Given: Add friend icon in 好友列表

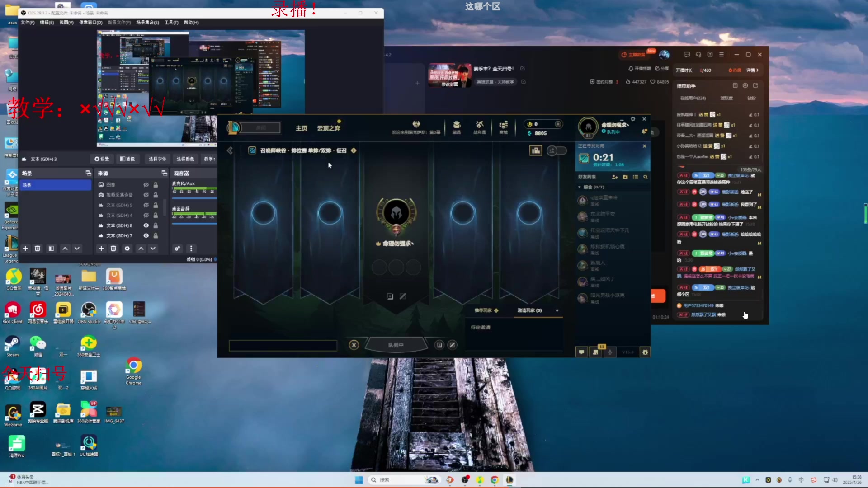Looking at the screenshot, I should click(615, 177).
